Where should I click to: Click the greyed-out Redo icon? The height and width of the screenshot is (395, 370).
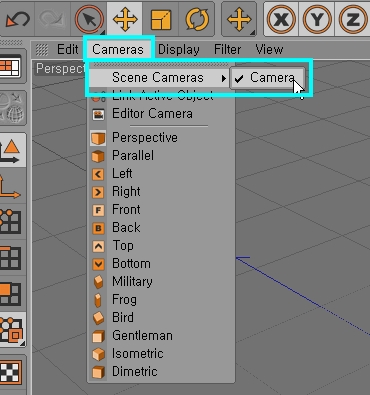pyautogui.click(x=53, y=19)
